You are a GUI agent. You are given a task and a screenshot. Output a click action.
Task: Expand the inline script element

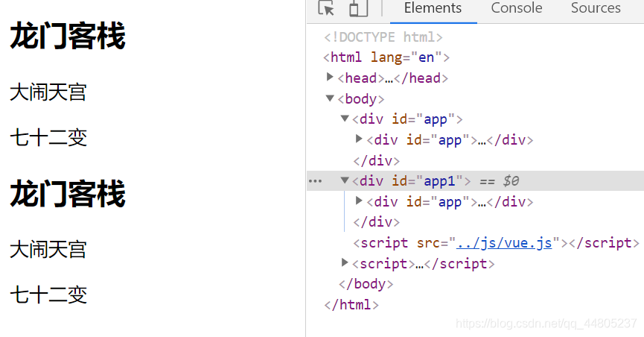point(345,262)
